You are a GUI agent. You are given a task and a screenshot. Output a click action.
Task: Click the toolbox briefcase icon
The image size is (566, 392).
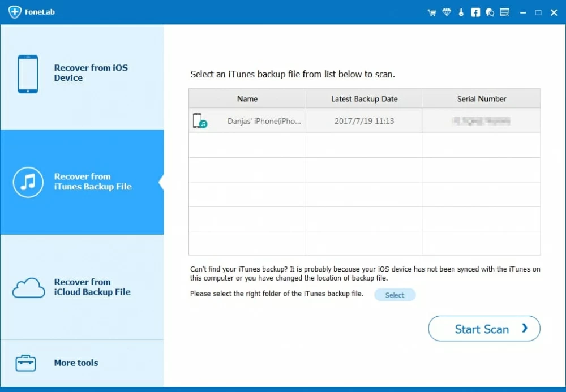point(25,363)
